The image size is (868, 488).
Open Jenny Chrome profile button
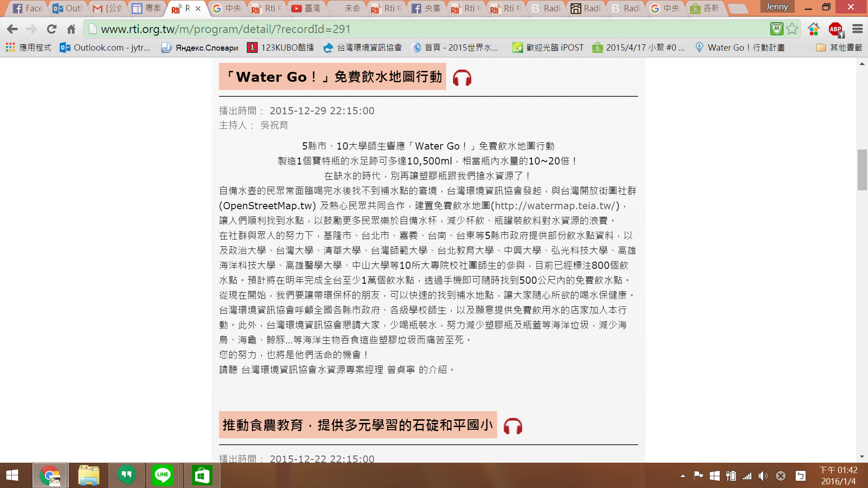777,7
